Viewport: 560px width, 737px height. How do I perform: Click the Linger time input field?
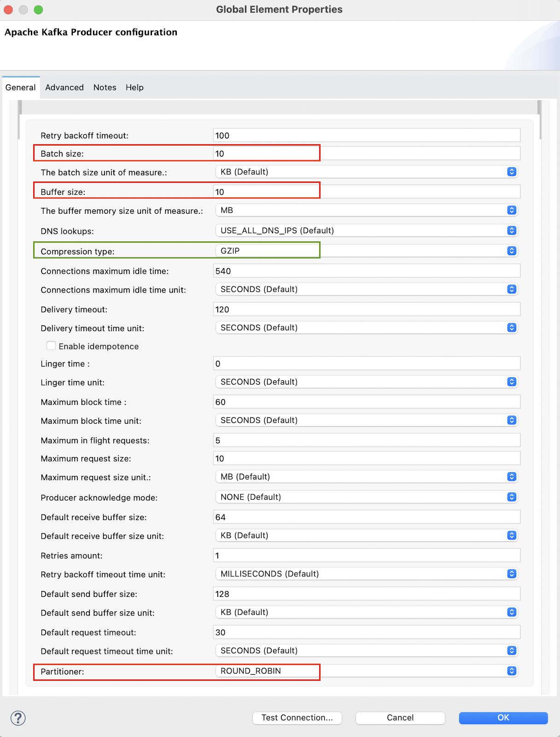click(367, 363)
